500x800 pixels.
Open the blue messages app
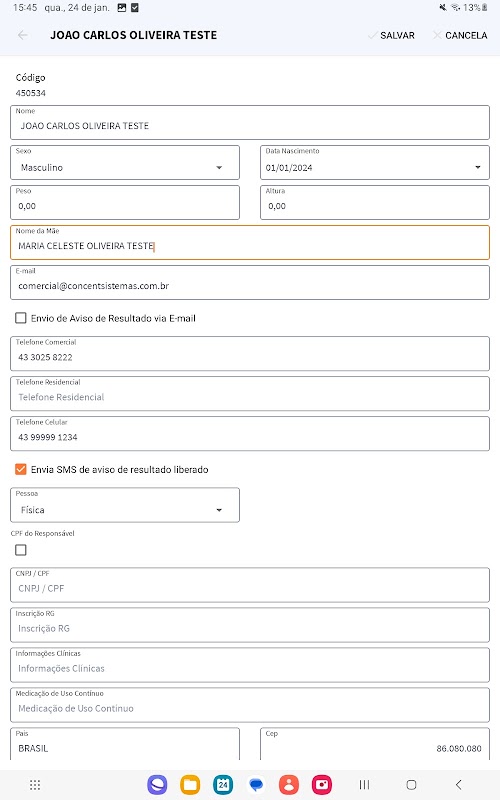256,785
